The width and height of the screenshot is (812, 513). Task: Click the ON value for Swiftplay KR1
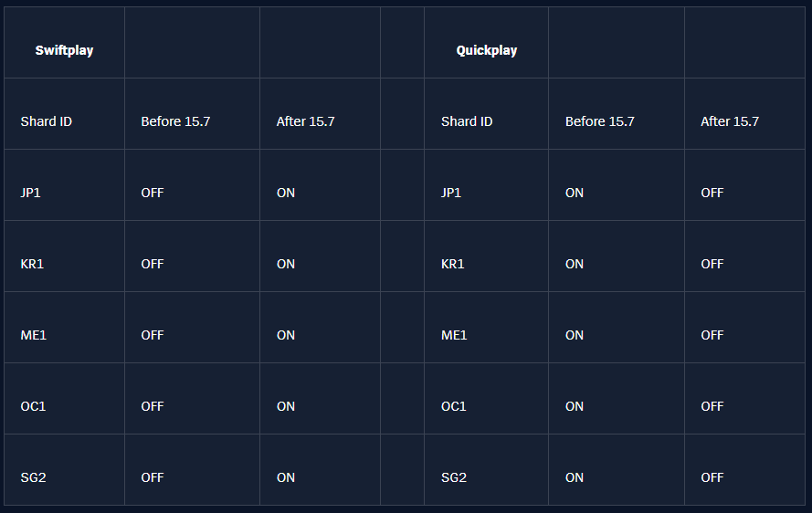click(x=286, y=264)
